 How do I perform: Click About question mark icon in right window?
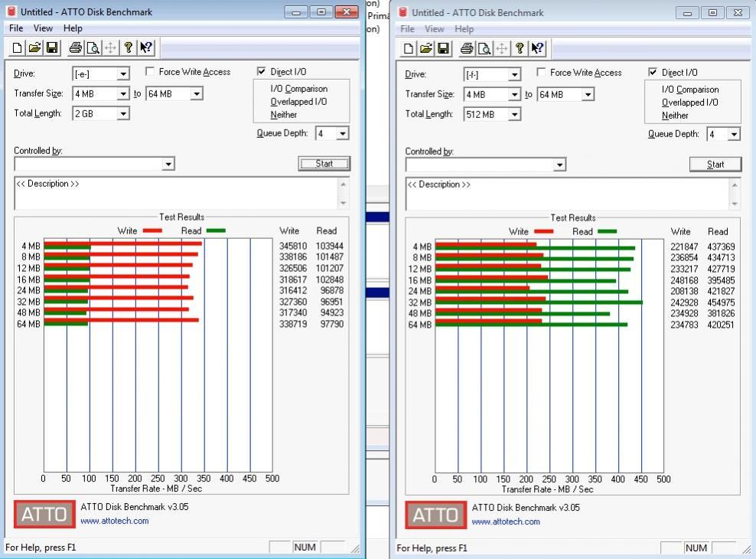[x=520, y=48]
